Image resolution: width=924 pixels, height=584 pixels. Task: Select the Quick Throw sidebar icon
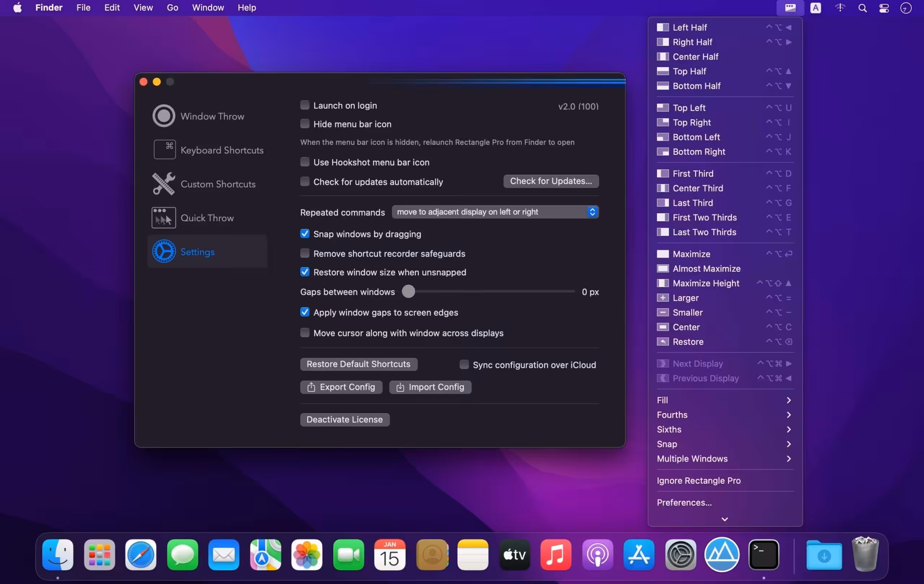point(164,218)
